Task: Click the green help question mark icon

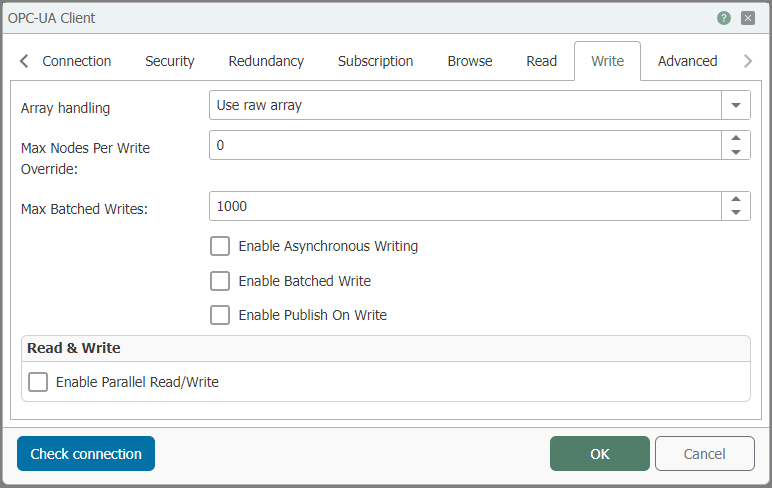Action: pos(724,18)
